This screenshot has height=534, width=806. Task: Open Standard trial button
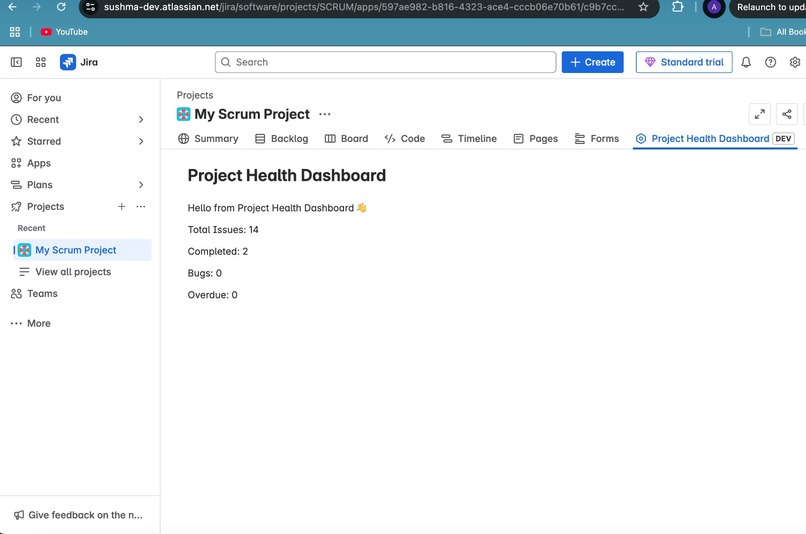[684, 62]
